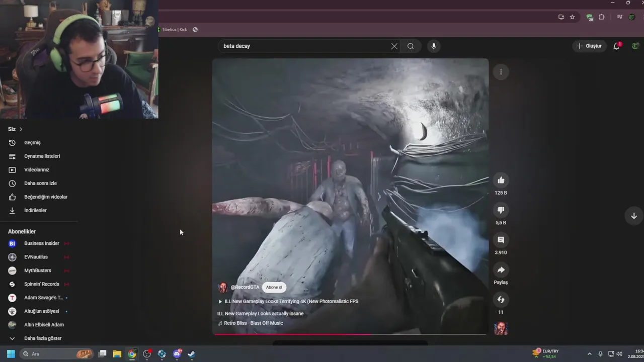Expand hidden system tray icons chevron

589,354
